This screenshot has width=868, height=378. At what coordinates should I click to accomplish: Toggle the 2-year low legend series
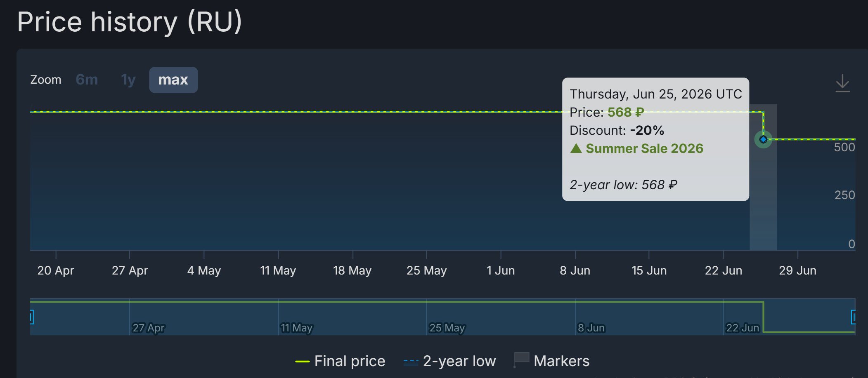pyautogui.click(x=449, y=361)
